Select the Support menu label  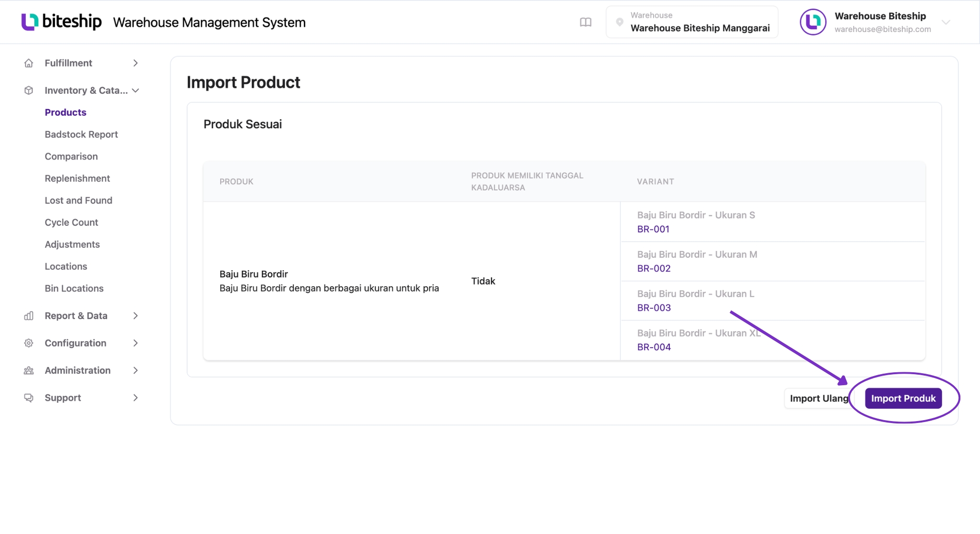tap(63, 398)
